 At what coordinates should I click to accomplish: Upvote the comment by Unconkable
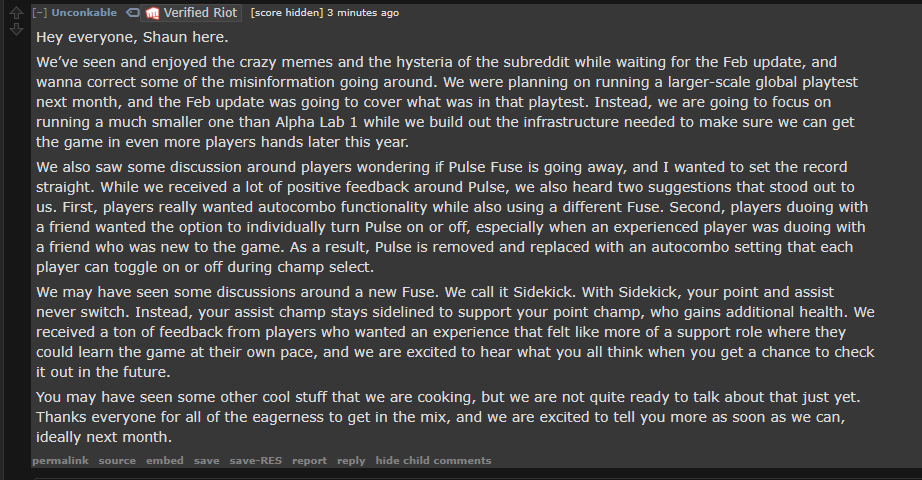point(16,12)
